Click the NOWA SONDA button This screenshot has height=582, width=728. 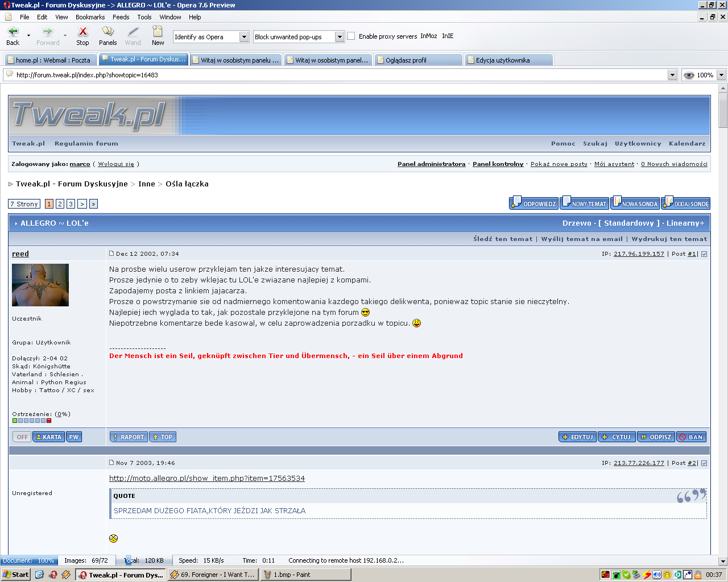635,203
